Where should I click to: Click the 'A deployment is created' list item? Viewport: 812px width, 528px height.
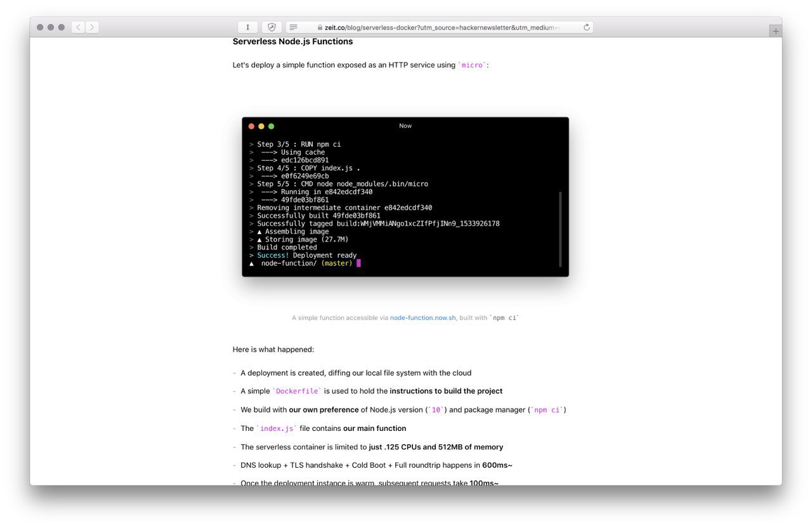click(356, 373)
